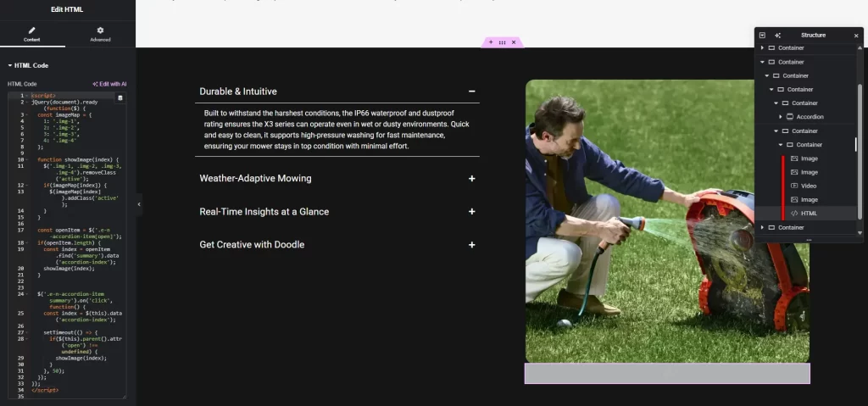Open dynamic tags icon in code editor
This screenshot has height=406, width=868.
coord(120,98)
